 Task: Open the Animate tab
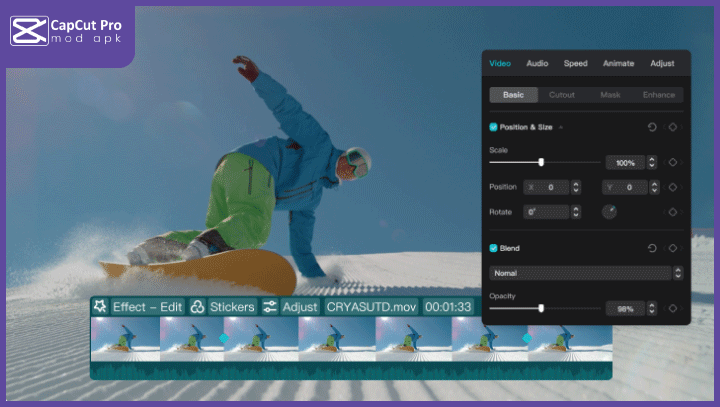[618, 64]
